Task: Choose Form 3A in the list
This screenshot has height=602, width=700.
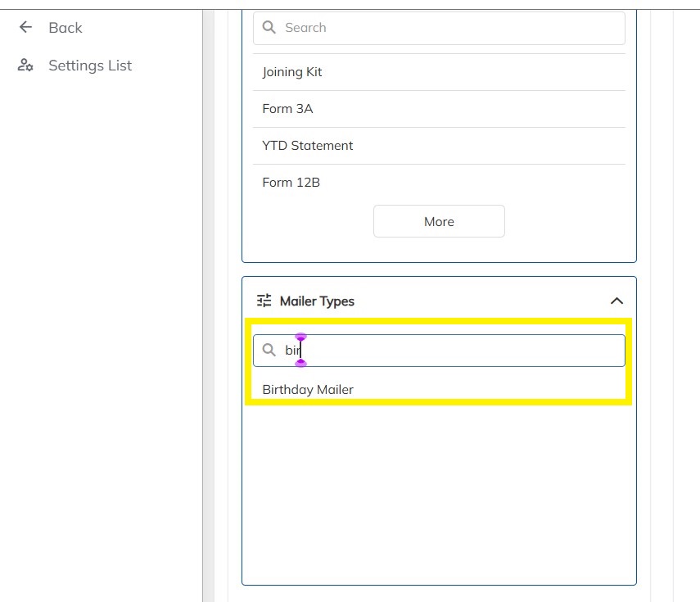Action: pyautogui.click(x=287, y=109)
